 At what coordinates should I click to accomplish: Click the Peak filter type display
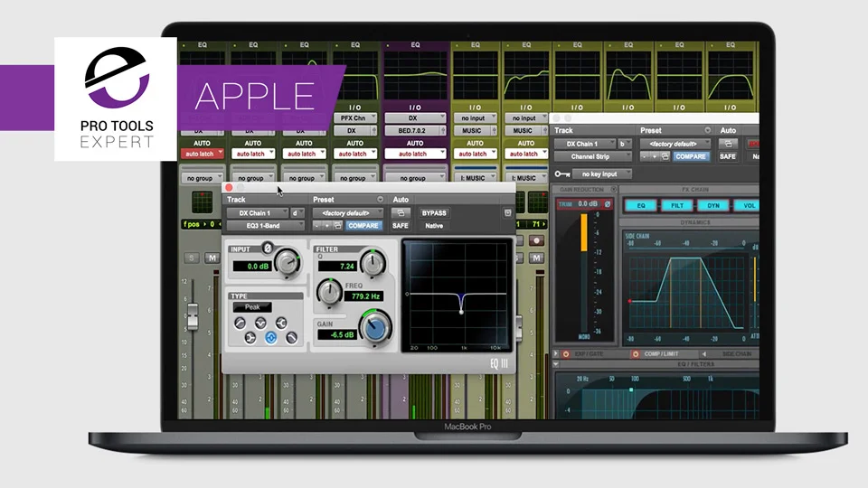(x=252, y=307)
